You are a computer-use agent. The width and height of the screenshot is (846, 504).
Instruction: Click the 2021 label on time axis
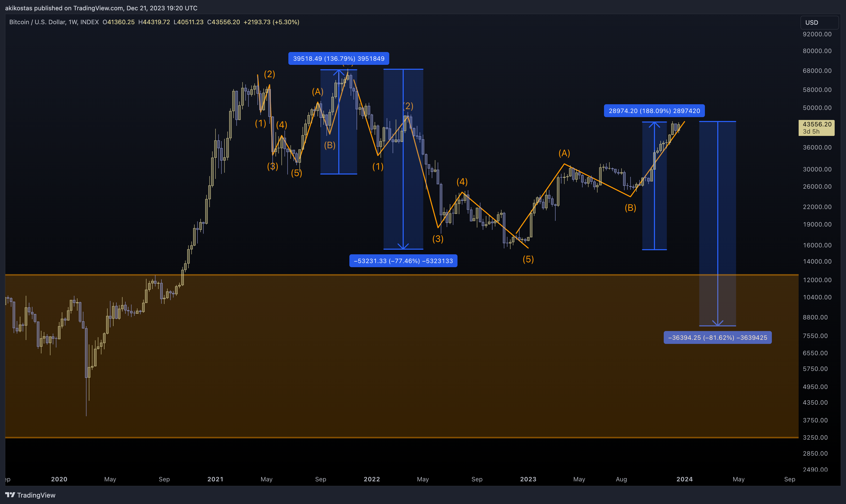(x=215, y=479)
